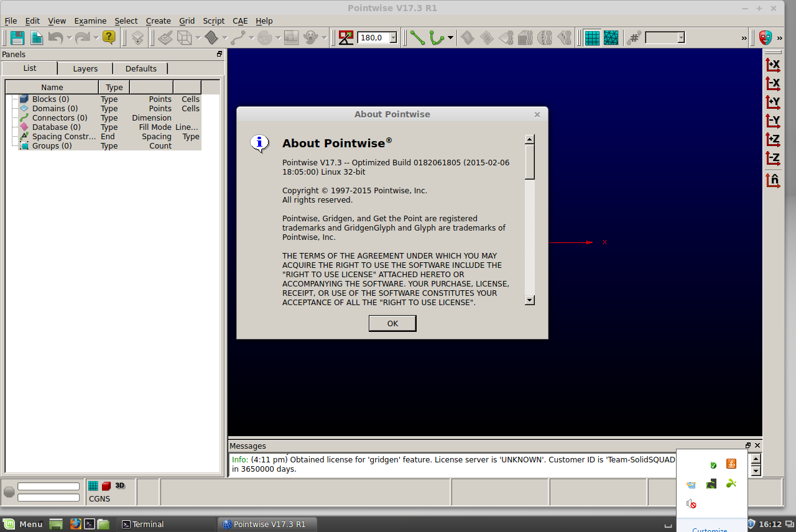Click the Redo arrow icon
796x532 pixels.
pyautogui.click(x=83, y=37)
